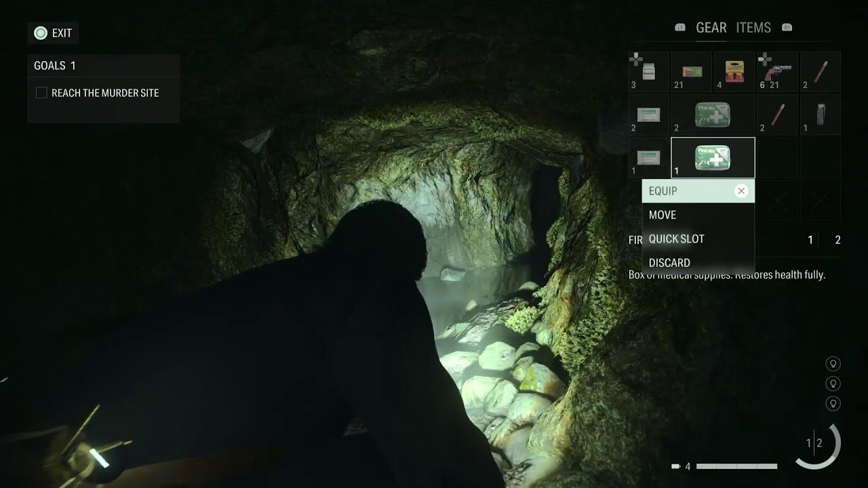Select the trauma pad with count 2
868x488 pixels.
(x=649, y=115)
